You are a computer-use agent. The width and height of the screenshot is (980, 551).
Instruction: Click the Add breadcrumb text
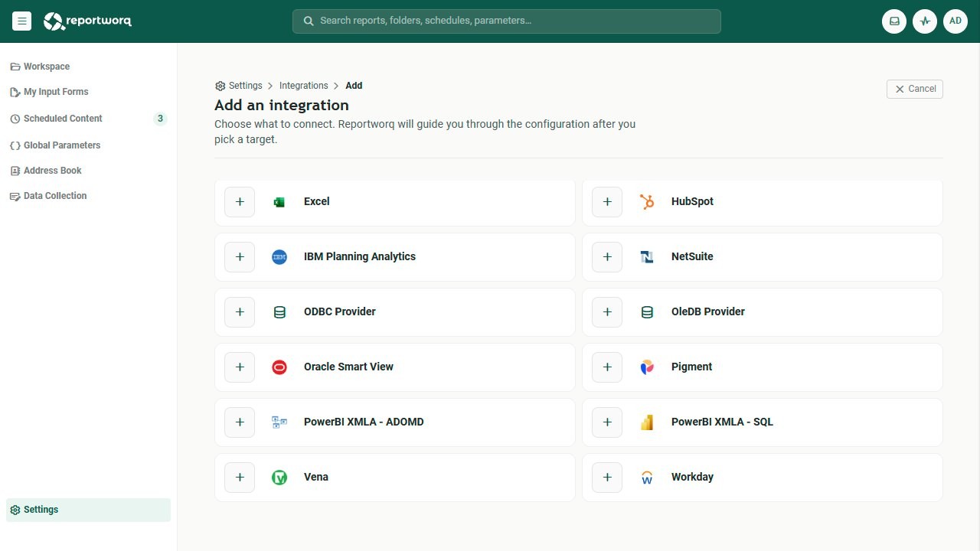pos(354,86)
